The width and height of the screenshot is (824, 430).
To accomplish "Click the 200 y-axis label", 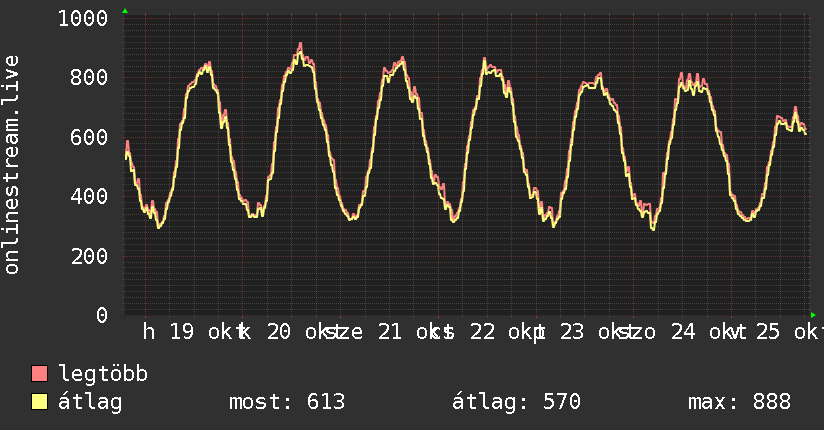I will [89, 256].
